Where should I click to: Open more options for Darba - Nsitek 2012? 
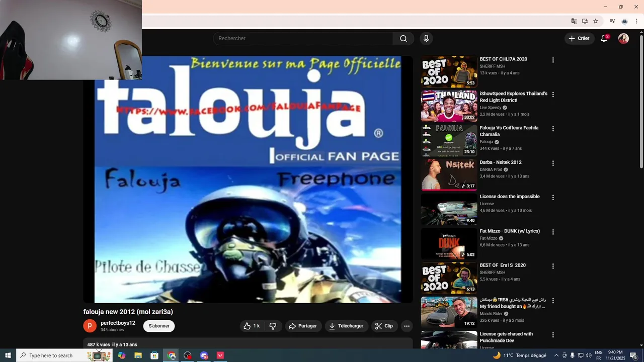tap(553, 163)
